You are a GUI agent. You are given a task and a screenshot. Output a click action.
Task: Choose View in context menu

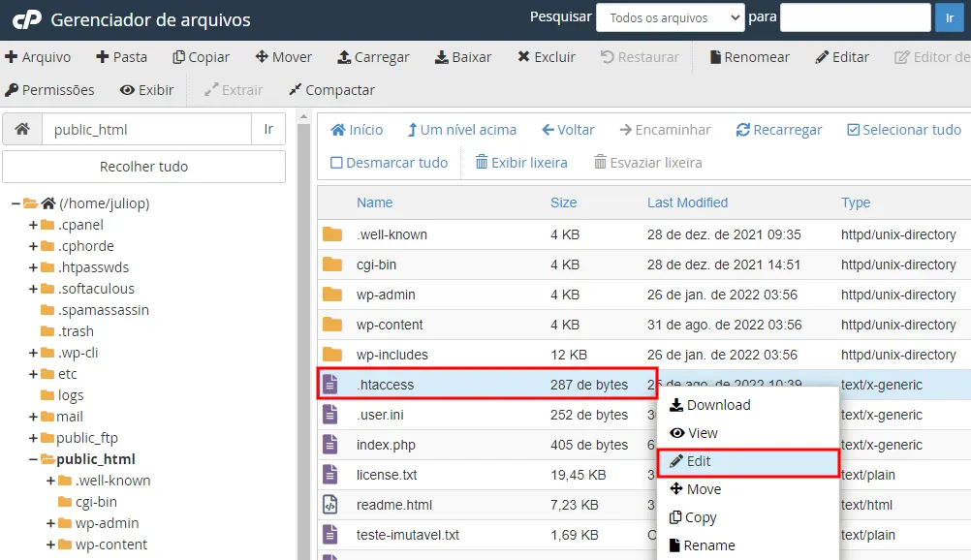coord(748,433)
